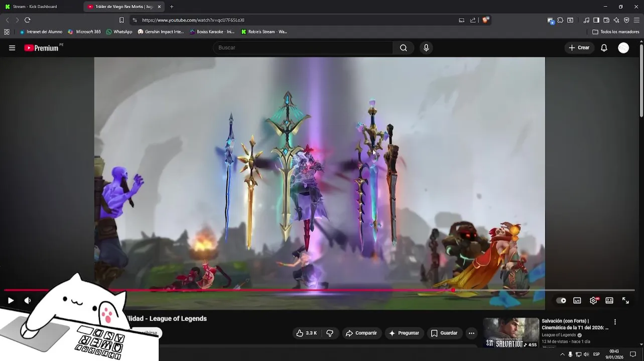Click the share page icon in address bar
644x361 pixels.
[x=473, y=20]
